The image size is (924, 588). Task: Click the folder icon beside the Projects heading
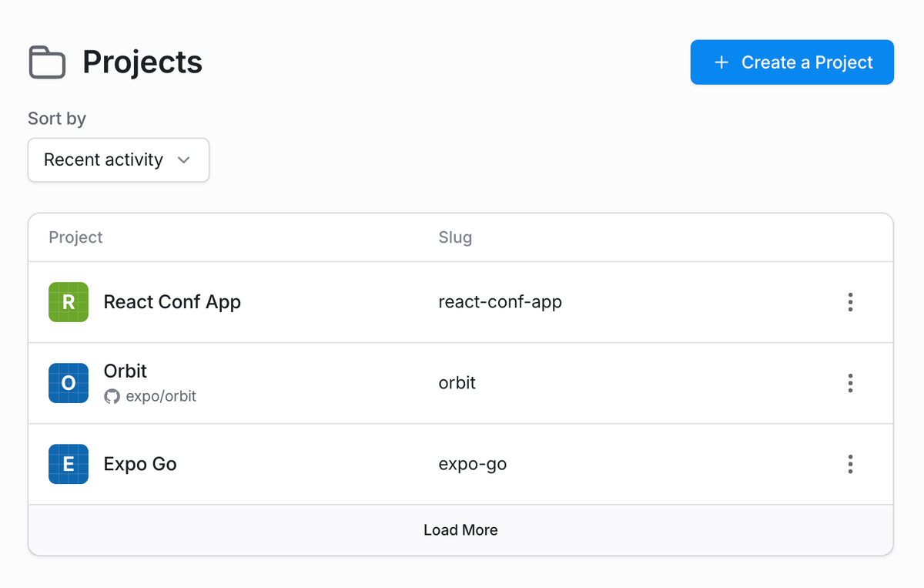click(x=46, y=62)
